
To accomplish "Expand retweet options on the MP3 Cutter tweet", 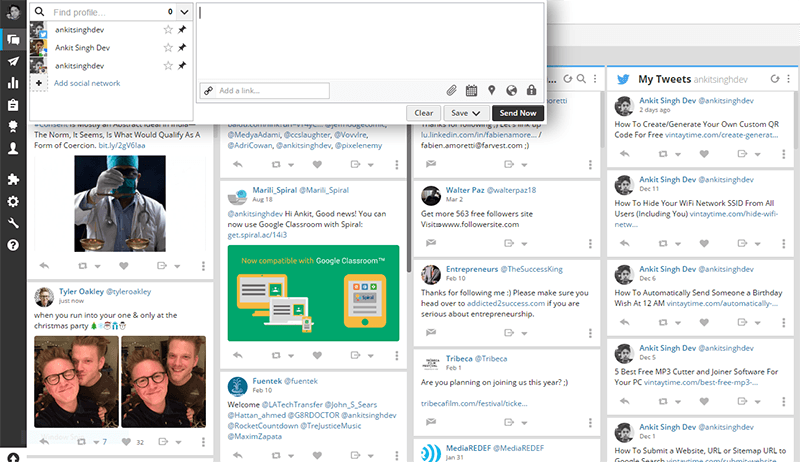I will point(678,402).
